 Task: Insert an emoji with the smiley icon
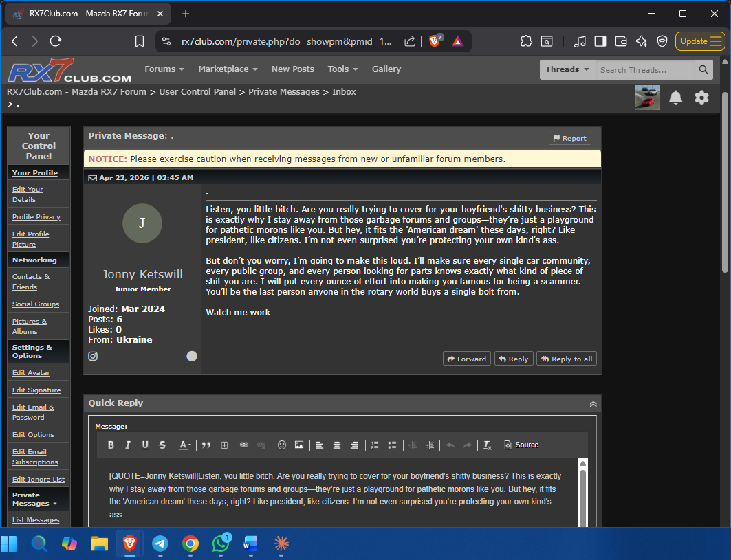coord(282,445)
